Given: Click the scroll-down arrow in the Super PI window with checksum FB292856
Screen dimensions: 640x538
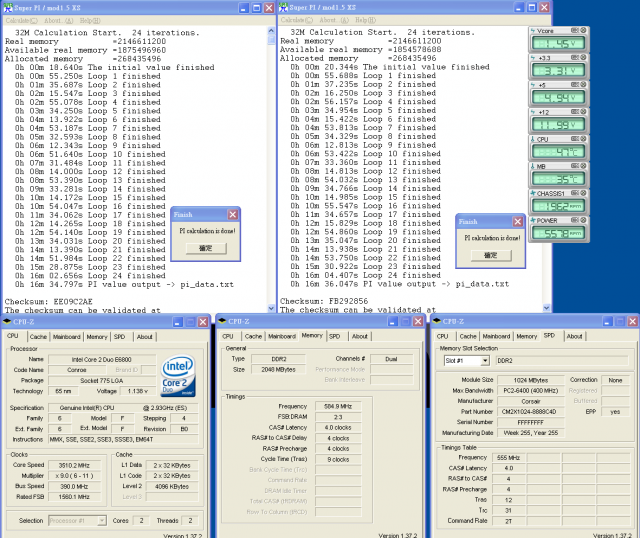Looking at the screenshot, I should [547, 308].
